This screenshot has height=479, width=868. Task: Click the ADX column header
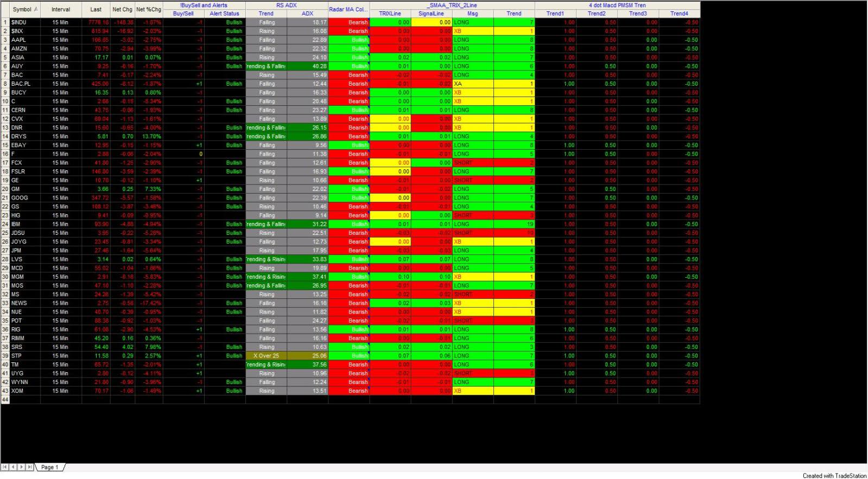point(307,14)
